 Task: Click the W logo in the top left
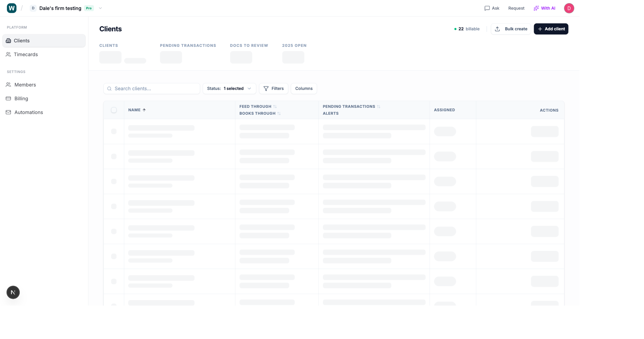(11, 8)
